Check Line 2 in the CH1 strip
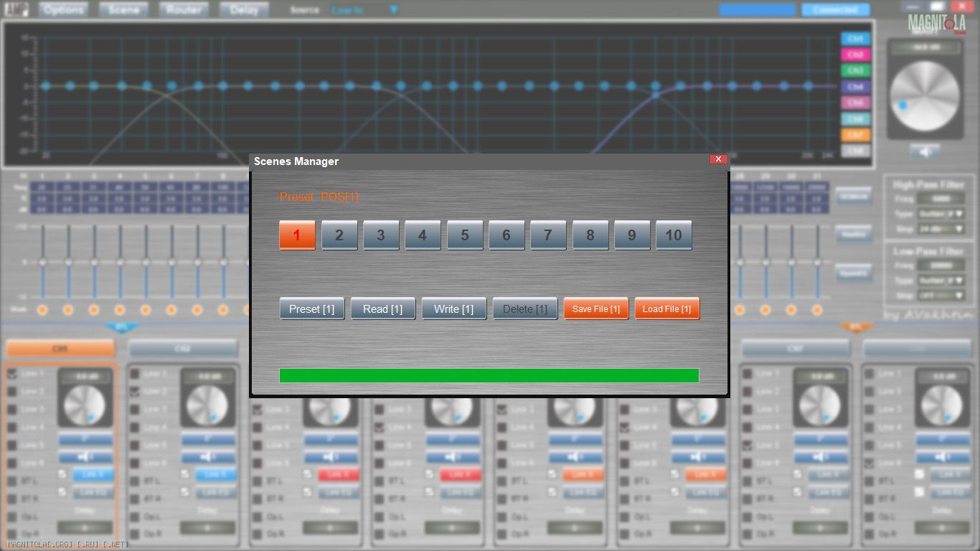This screenshot has height=551, width=980. (x=12, y=392)
